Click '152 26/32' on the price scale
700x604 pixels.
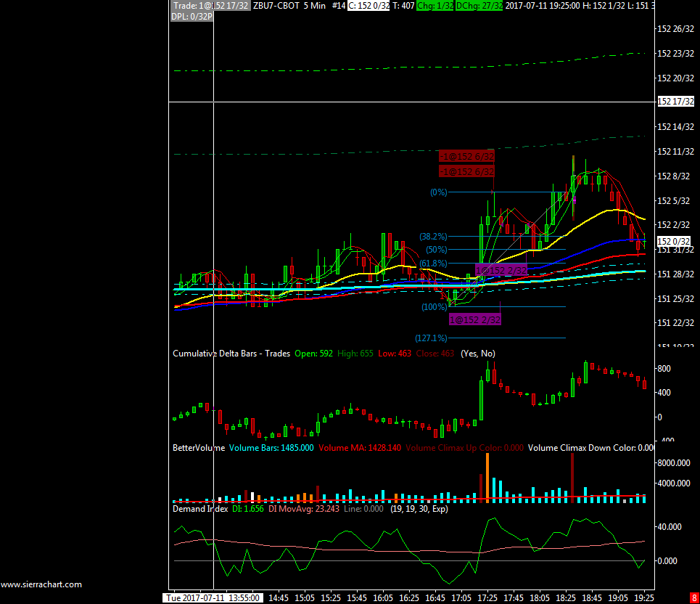675,29
